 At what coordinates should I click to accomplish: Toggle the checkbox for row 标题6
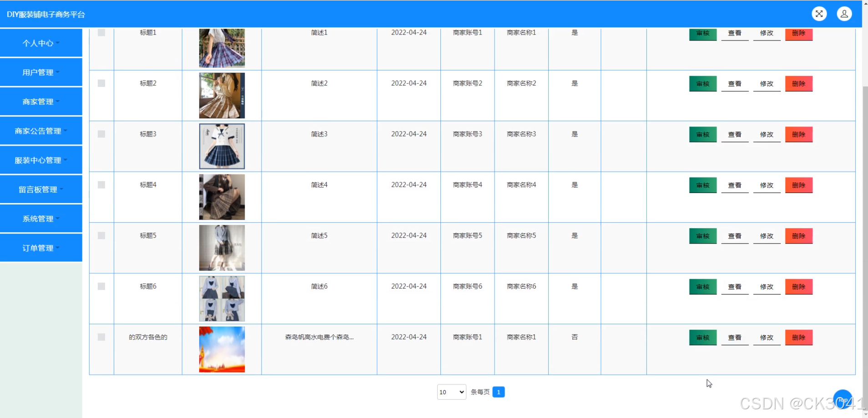point(101,286)
